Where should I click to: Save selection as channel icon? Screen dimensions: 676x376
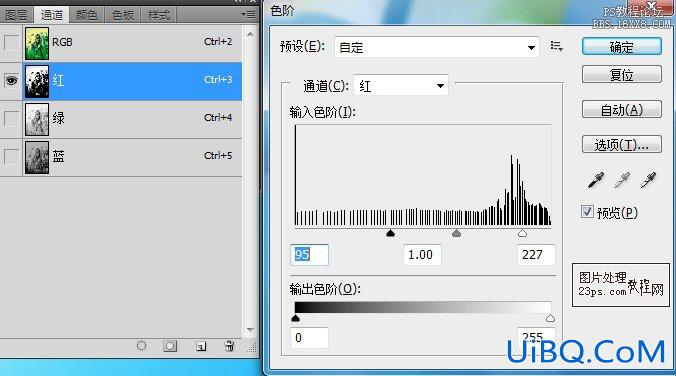(x=170, y=346)
